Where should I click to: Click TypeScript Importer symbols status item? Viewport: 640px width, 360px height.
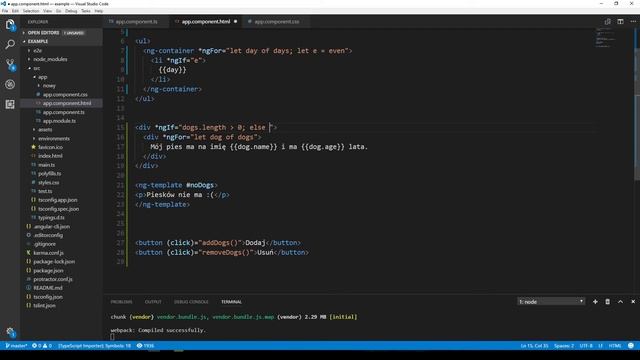pos(94,346)
